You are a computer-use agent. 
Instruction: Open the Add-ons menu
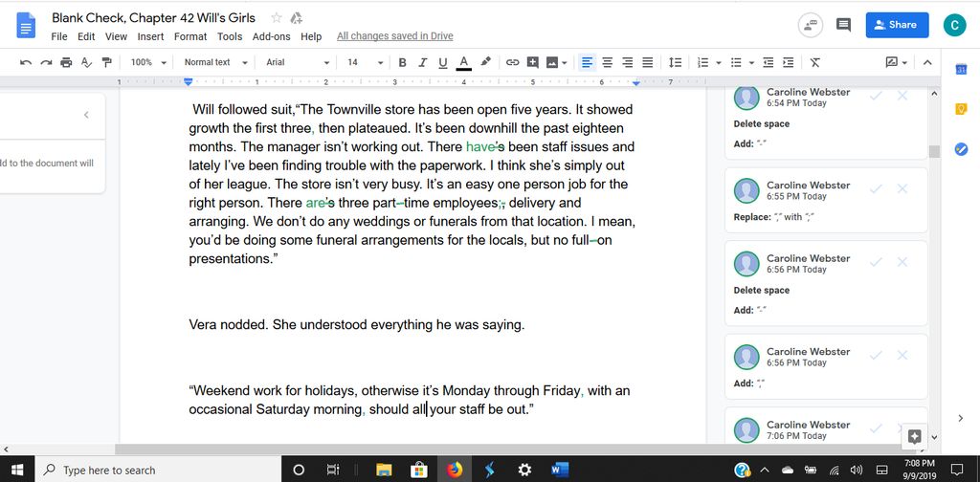271,36
